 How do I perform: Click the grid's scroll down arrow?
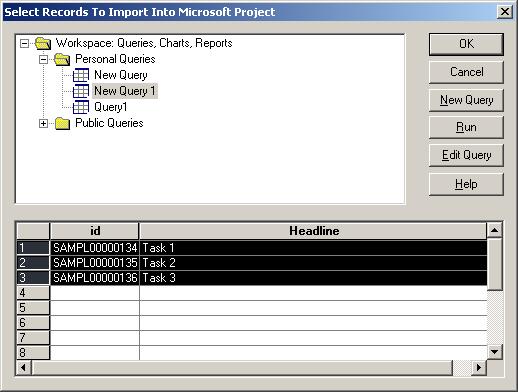(x=494, y=352)
